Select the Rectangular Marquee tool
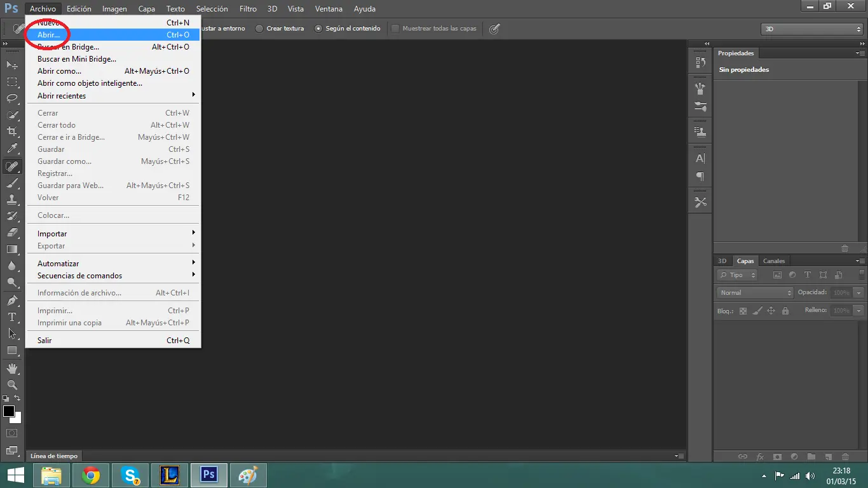The height and width of the screenshot is (488, 868). click(x=12, y=82)
